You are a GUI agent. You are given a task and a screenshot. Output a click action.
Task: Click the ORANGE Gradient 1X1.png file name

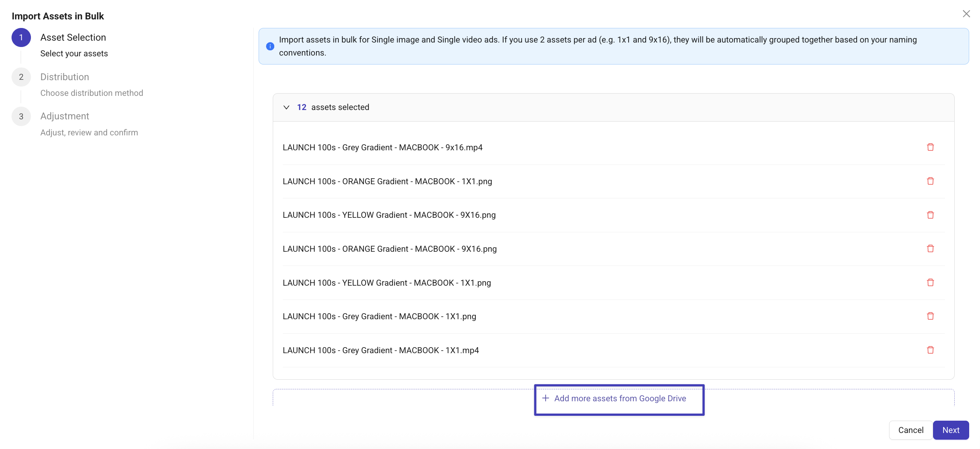click(x=387, y=181)
